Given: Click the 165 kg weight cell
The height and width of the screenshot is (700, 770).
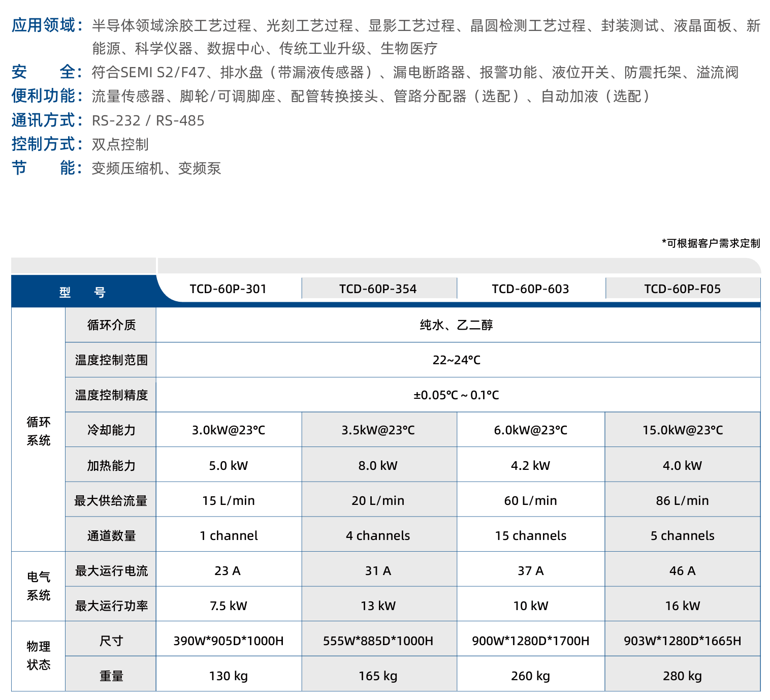Looking at the screenshot, I should (378, 676).
